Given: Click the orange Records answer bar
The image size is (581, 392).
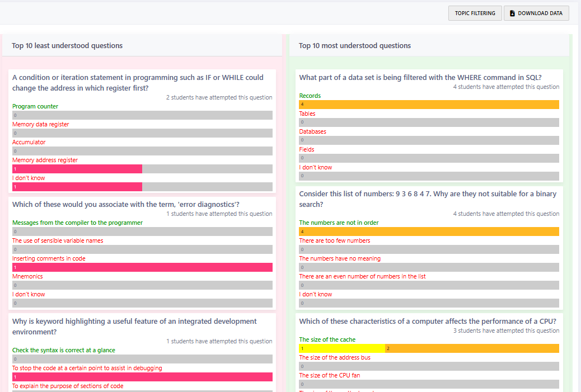Looking at the screenshot, I should 429,105.
